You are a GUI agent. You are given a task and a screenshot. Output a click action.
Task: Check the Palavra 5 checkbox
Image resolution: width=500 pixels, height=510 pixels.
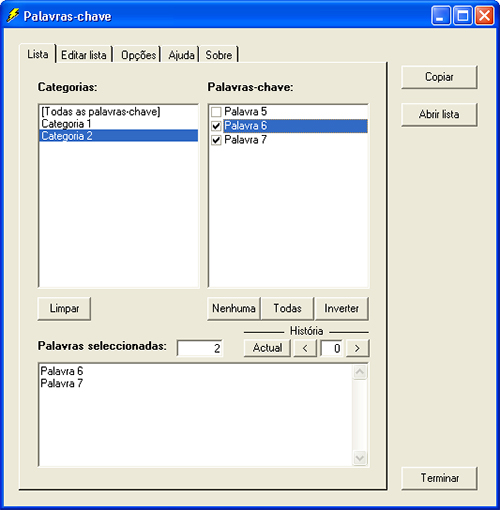click(216, 112)
